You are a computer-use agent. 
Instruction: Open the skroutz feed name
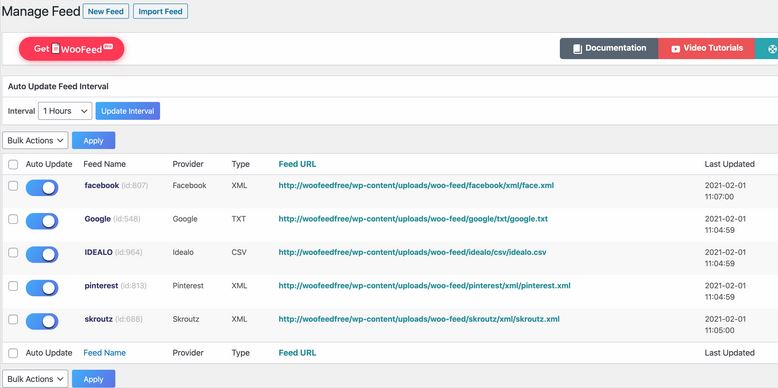[x=99, y=319]
